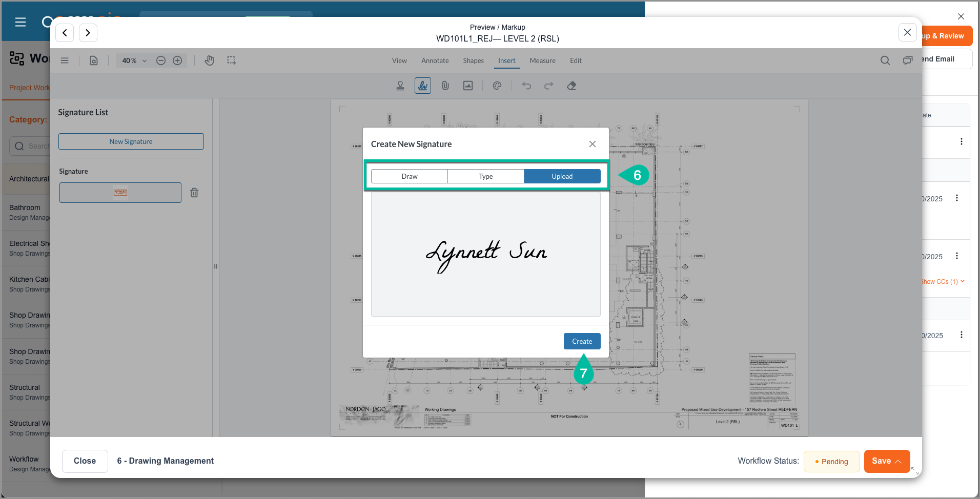Switch signature mode to Draw
Viewport: 980px width, 499px height.
pos(409,176)
